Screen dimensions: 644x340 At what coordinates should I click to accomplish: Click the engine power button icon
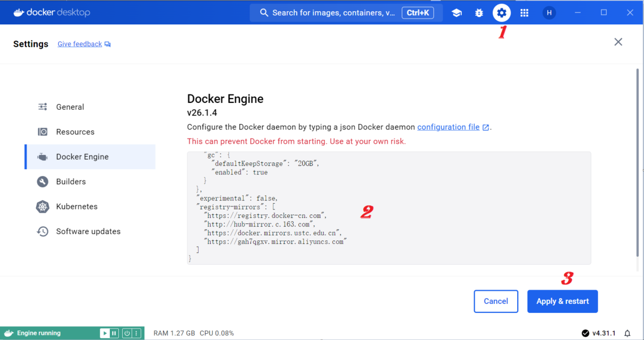point(127,333)
